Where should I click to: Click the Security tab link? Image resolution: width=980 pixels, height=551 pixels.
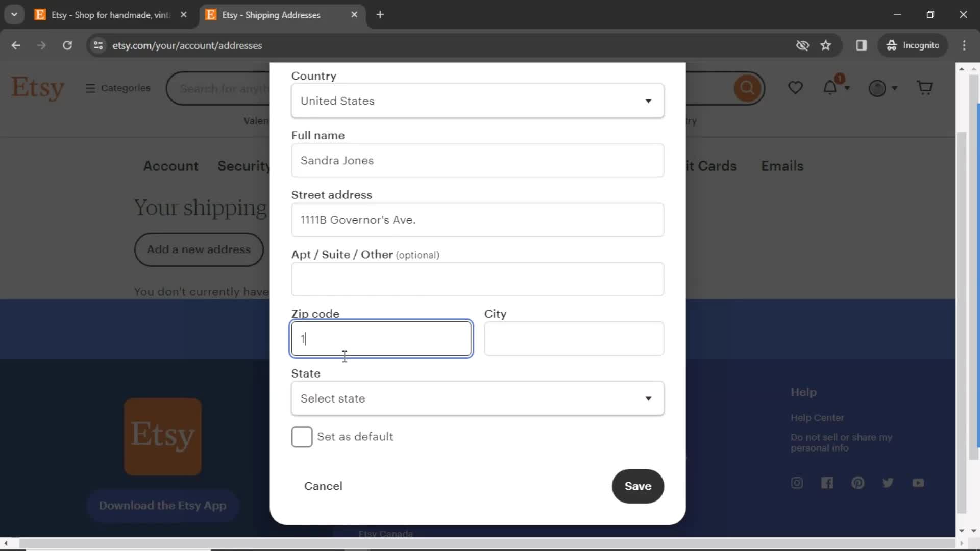tap(246, 166)
